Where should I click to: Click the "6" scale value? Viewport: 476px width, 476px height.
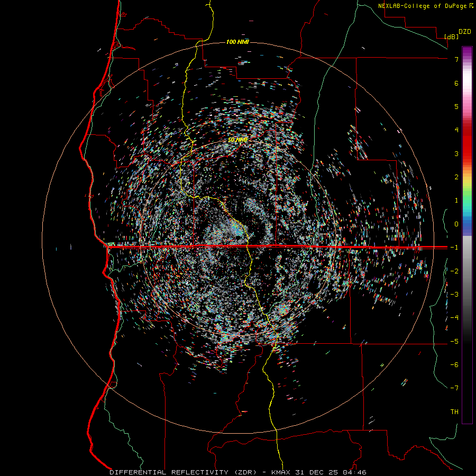point(456,83)
